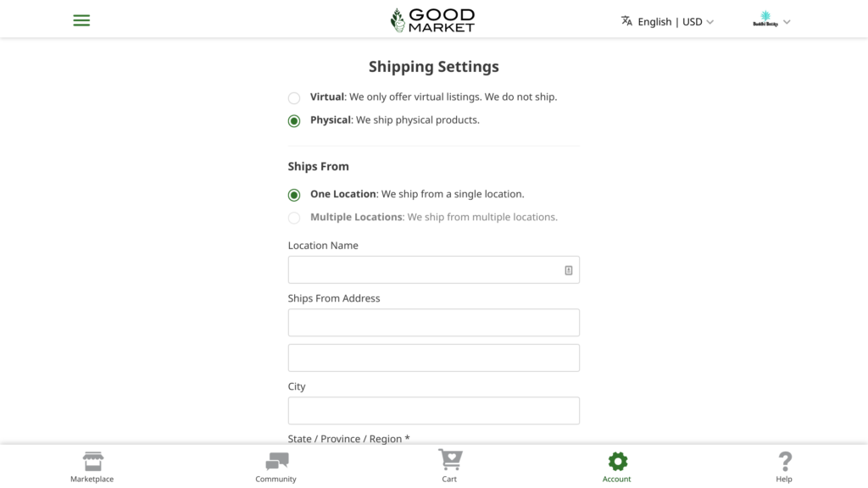Open the Community chat icon
This screenshot has width=868, height=488.
click(x=276, y=462)
